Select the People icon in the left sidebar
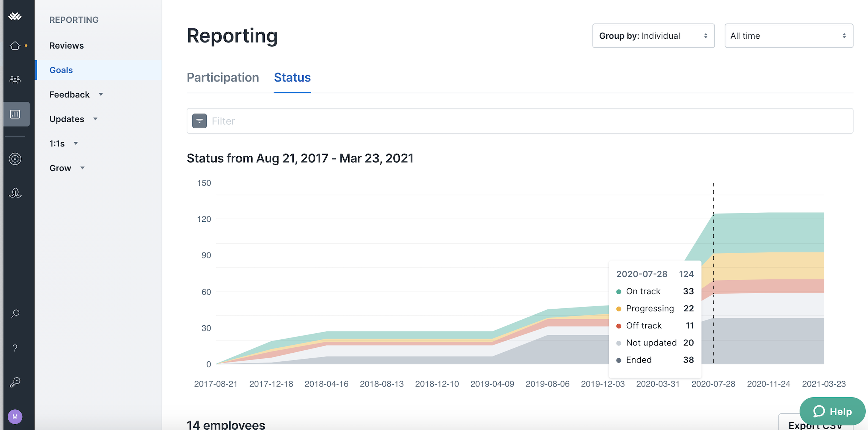This screenshot has height=430, width=868. click(x=15, y=79)
